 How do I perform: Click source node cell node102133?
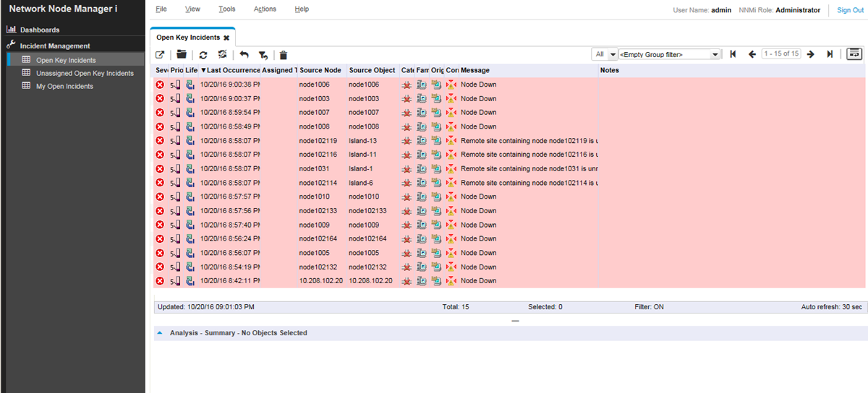click(x=318, y=210)
